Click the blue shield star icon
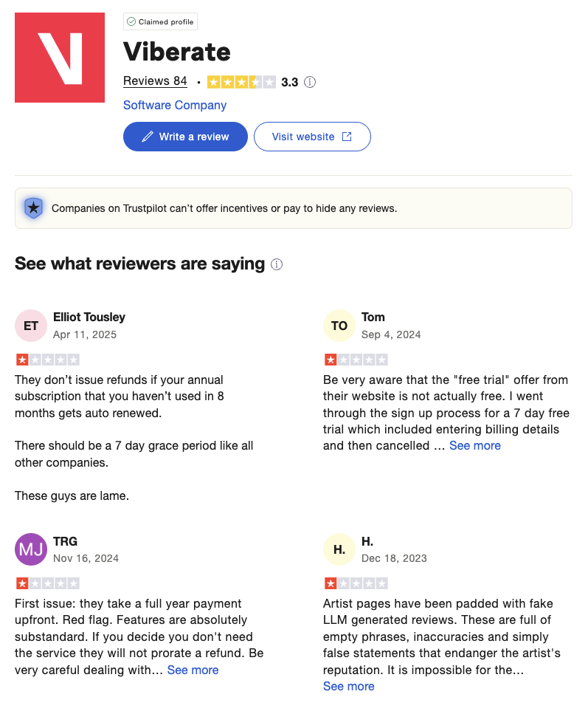The height and width of the screenshot is (714, 588). click(x=33, y=208)
